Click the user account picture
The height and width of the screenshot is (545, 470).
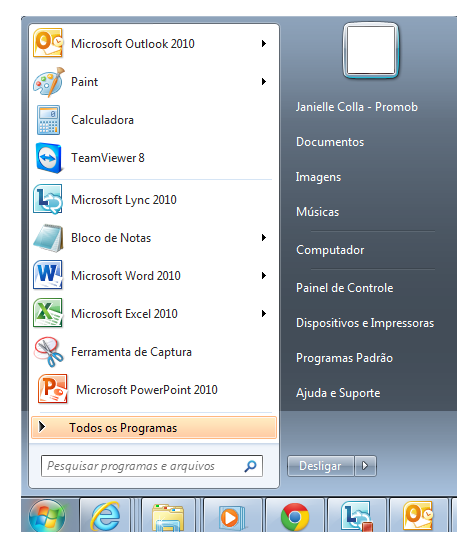[371, 50]
